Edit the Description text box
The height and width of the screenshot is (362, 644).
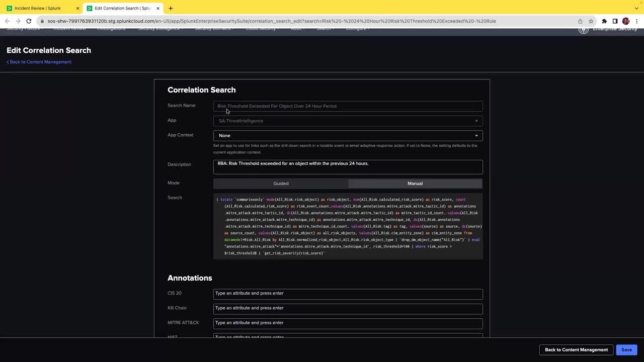tap(348, 167)
